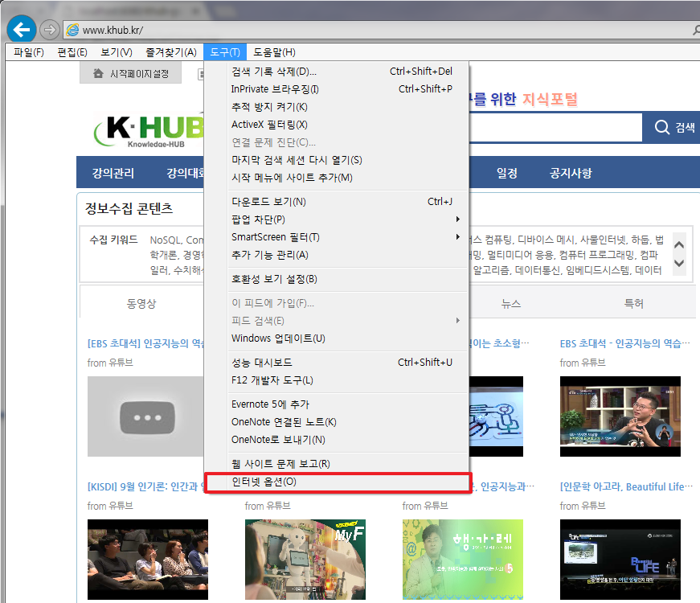Switch to the 뉴스 tab

[510, 304]
